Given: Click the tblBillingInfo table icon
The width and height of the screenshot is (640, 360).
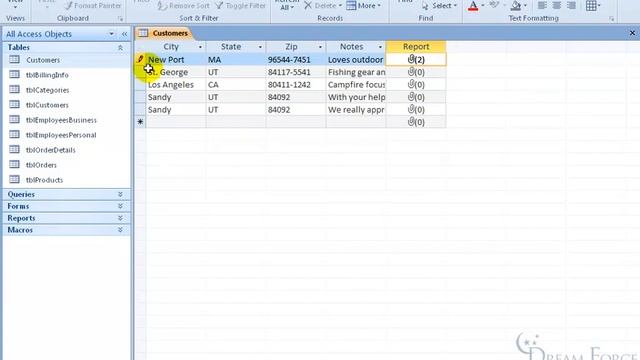Looking at the screenshot, I should click(14, 74).
